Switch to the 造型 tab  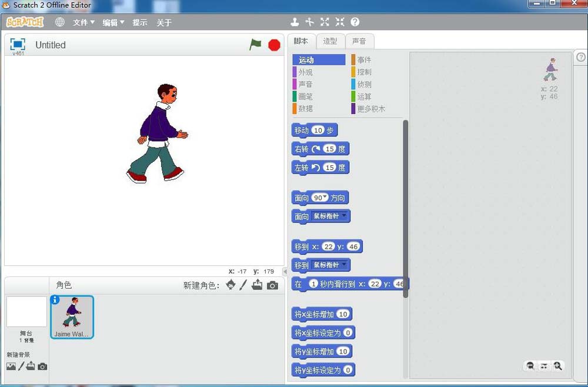pos(330,41)
